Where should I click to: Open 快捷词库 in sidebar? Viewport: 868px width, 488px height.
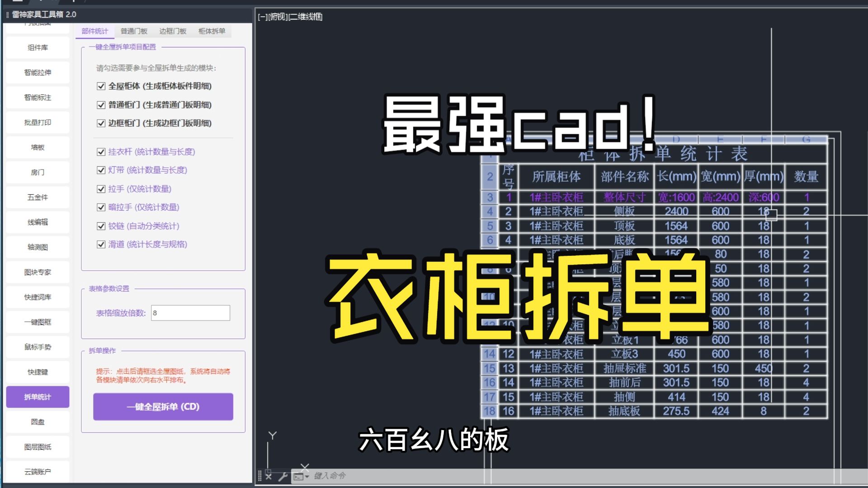pos(38,297)
